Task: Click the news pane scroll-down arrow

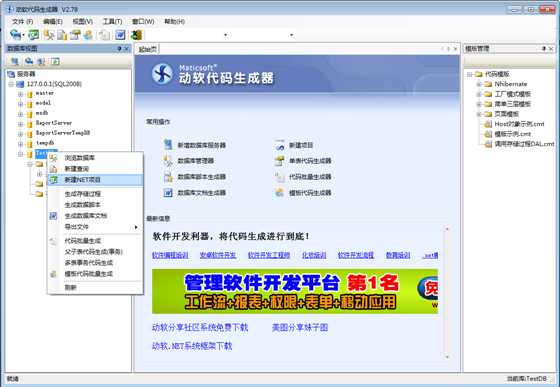Action: (447, 356)
